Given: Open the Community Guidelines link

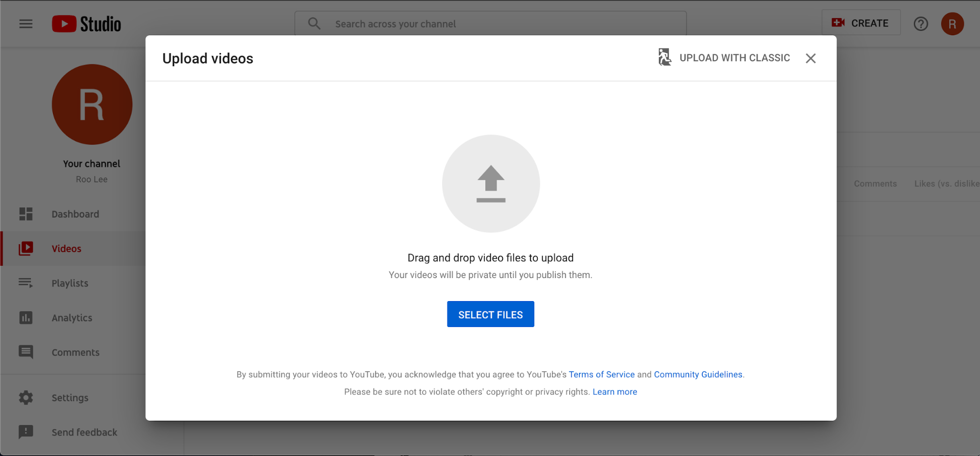Looking at the screenshot, I should (x=698, y=375).
